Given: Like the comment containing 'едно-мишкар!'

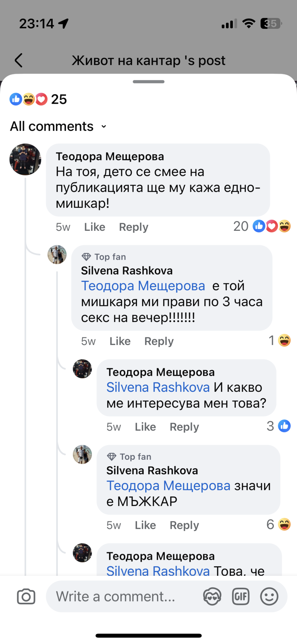Looking at the screenshot, I should (95, 227).
